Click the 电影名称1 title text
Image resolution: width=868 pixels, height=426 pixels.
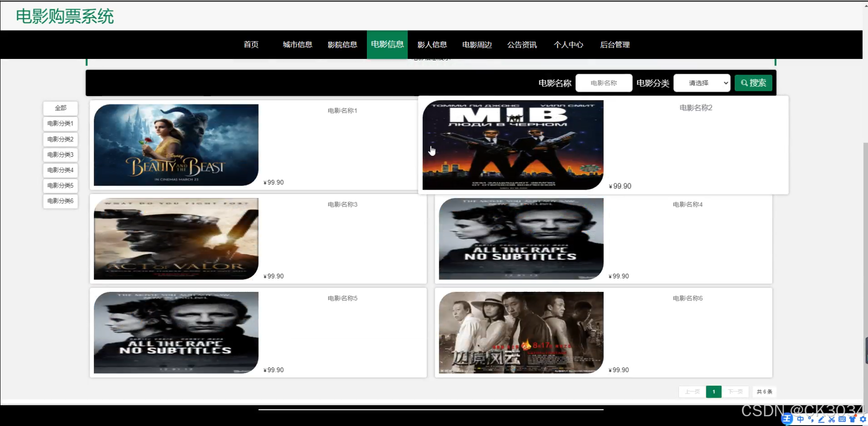tap(342, 110)
